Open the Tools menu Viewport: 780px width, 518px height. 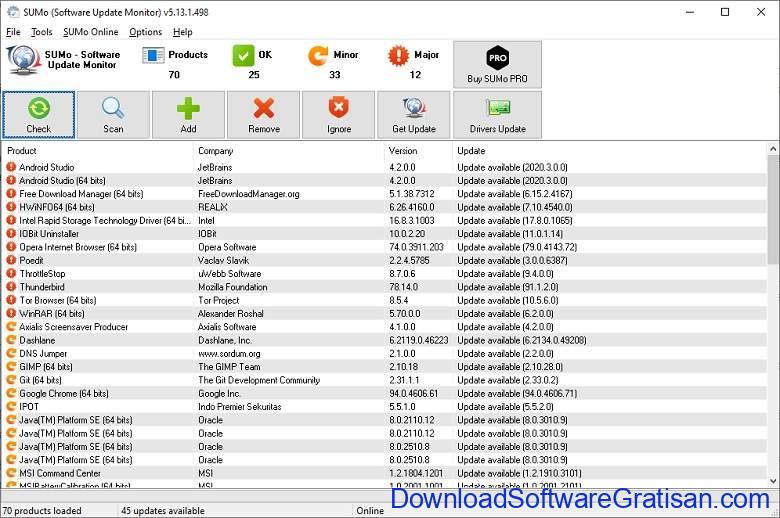(x=42, y=32)
